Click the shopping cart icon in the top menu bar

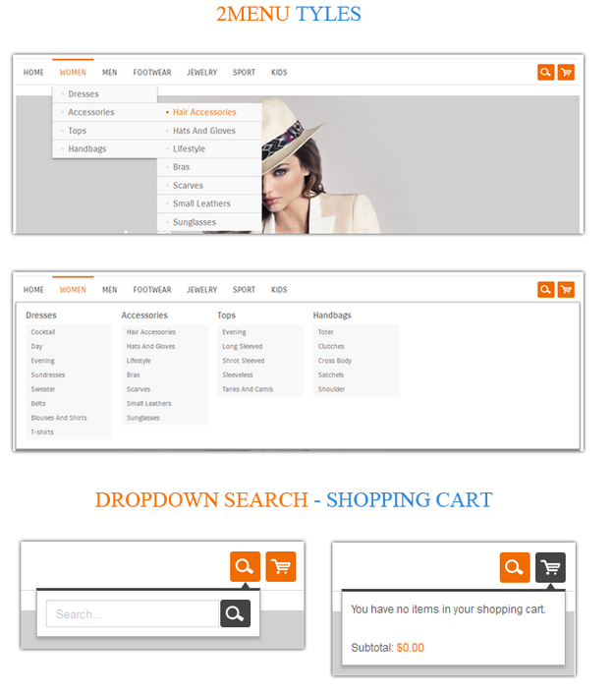[x=566, y=72]
